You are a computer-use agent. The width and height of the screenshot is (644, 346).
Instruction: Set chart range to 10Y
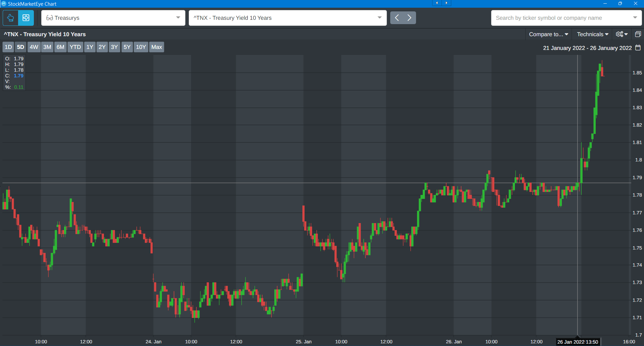pyautogui.click(x=141, y=47)
